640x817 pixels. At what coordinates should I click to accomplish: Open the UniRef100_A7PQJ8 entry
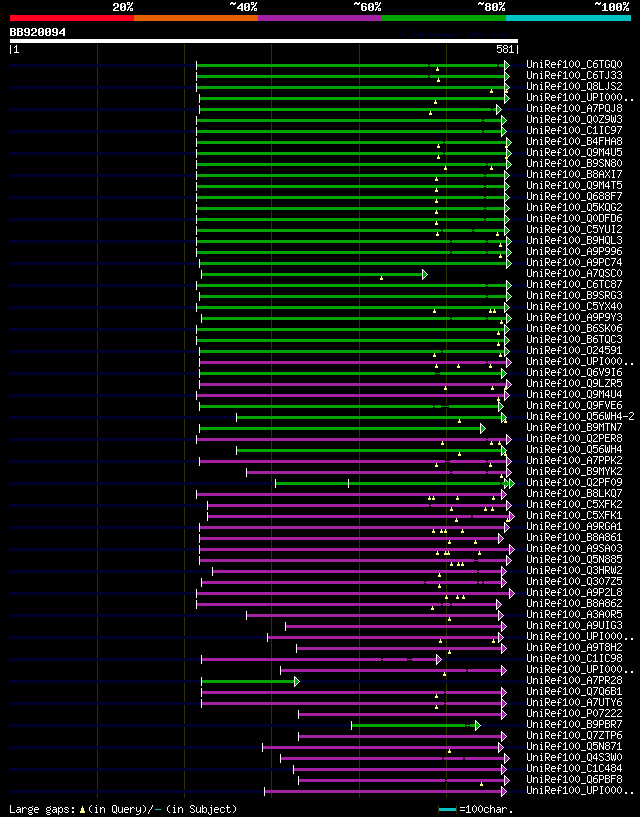coord(574,108)
